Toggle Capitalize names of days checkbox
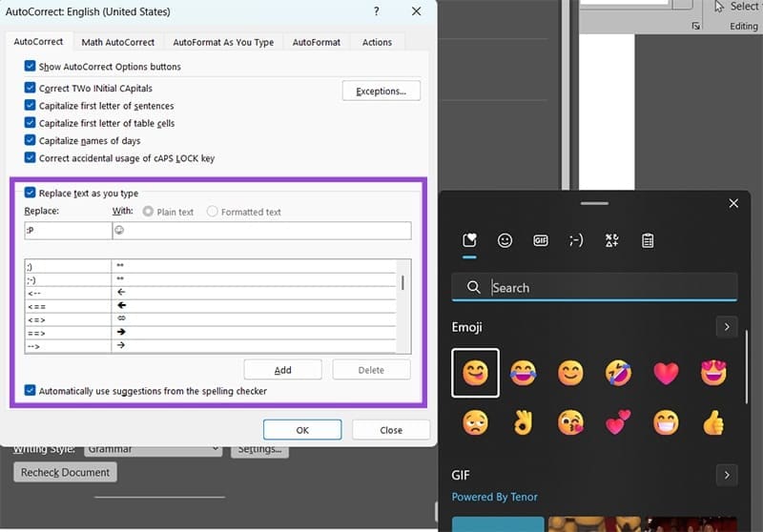 (x=31, y=140)
